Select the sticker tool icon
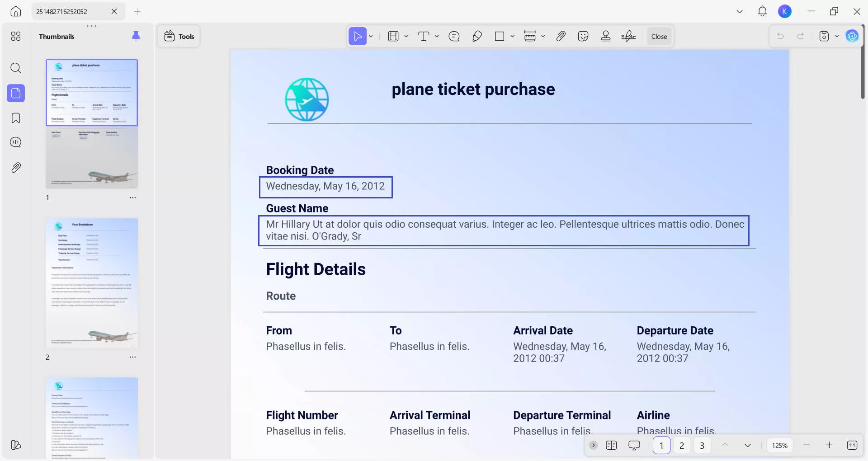Image resolution: width=868 pixels, height=461 pixels. 583,37
